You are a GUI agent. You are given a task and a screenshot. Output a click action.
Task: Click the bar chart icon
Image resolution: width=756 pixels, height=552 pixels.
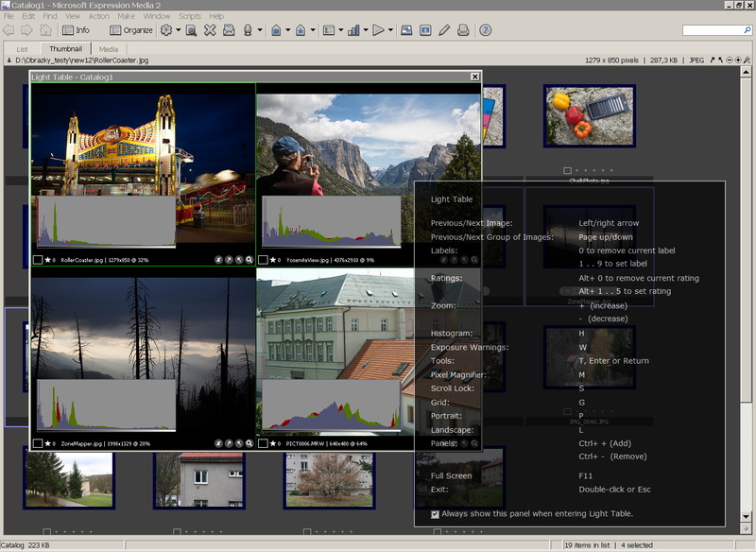coord(353,30)
